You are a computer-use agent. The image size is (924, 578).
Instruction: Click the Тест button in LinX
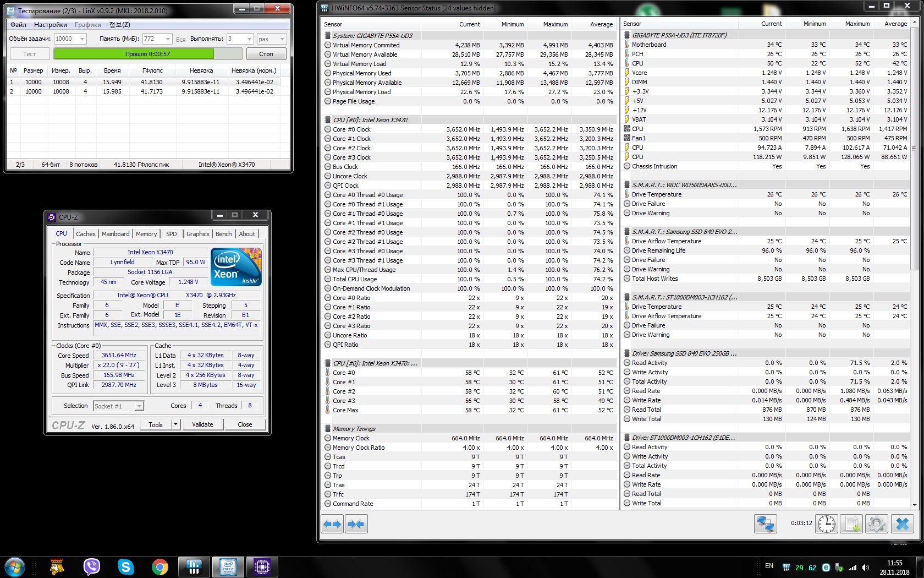(x=30, y=54)
